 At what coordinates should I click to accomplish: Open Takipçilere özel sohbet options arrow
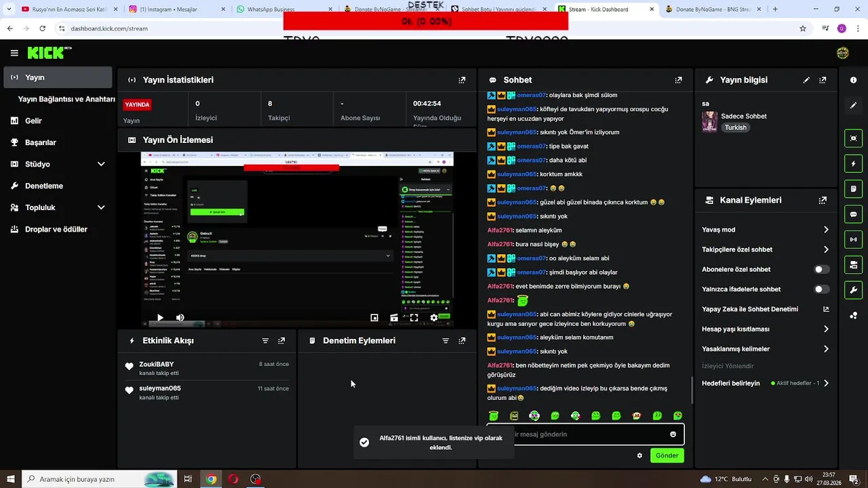[x=826, y=249]
